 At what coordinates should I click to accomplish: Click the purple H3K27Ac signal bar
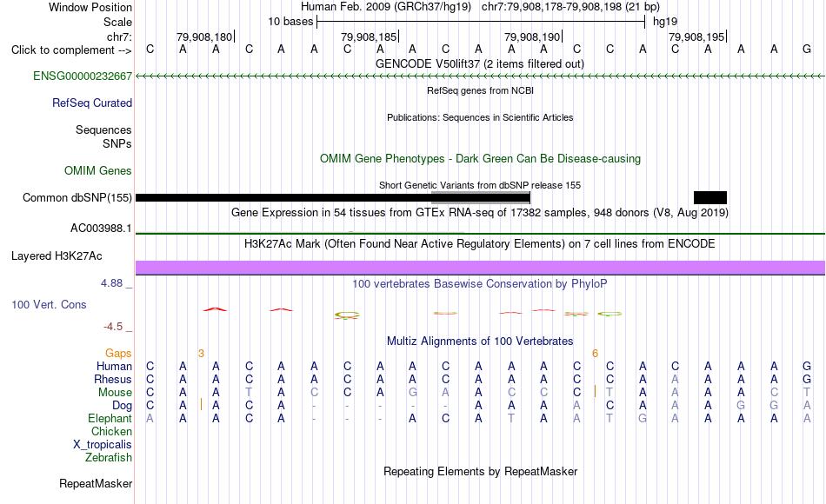click(480, 268)
